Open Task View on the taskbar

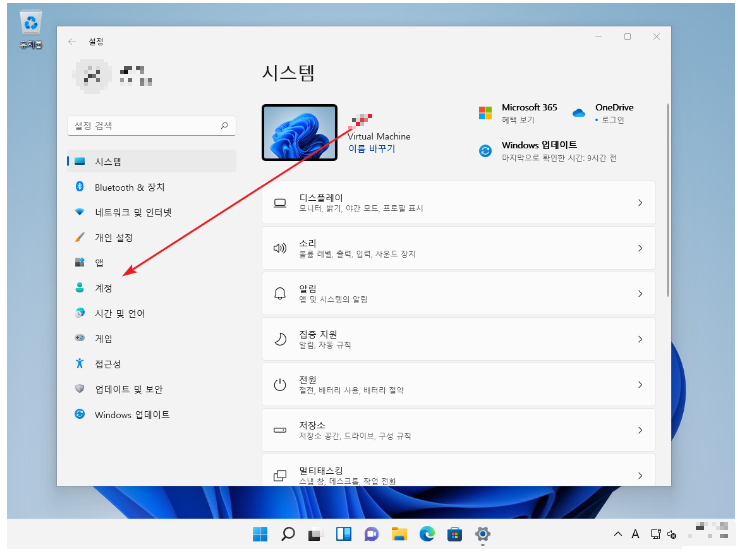[x=315, y=534]
